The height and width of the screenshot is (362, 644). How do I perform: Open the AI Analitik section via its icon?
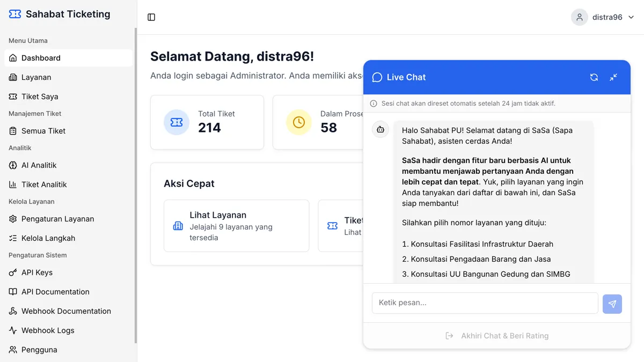point(12,165)
